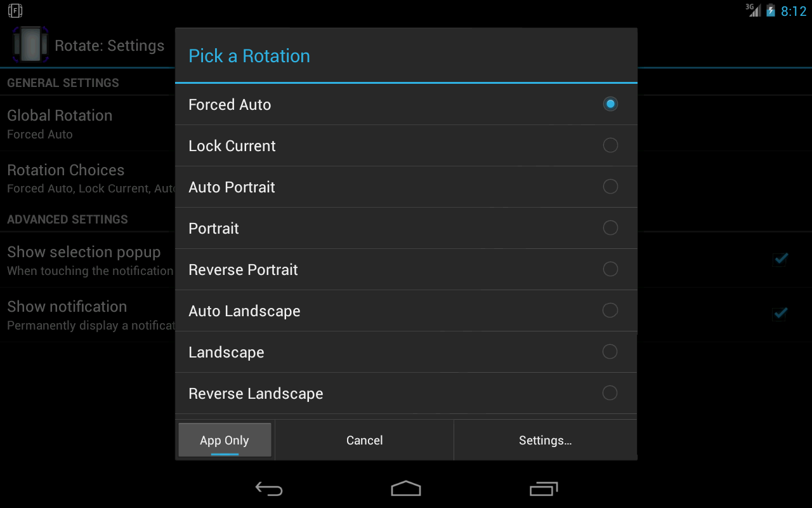This screenshot has height=508, width=812.
Task: Select the Auto Landscape radio button
Action: 610,311
